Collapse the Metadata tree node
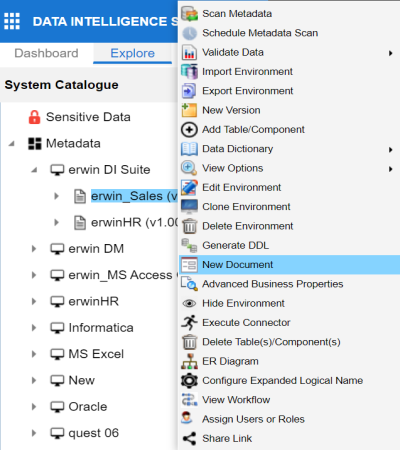Image resolution: width=400 pixels, height=450 pixels. 12,144
